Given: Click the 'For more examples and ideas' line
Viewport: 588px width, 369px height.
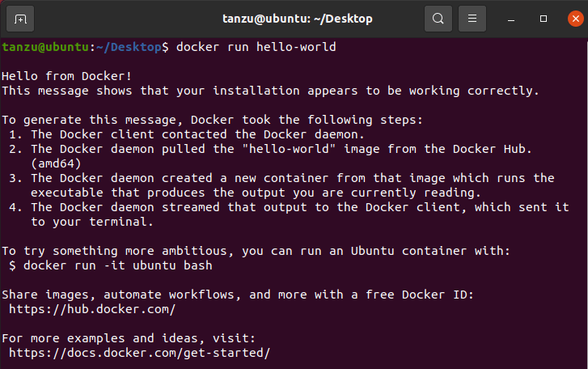Looking at the screenshot, I should [129, 338].
